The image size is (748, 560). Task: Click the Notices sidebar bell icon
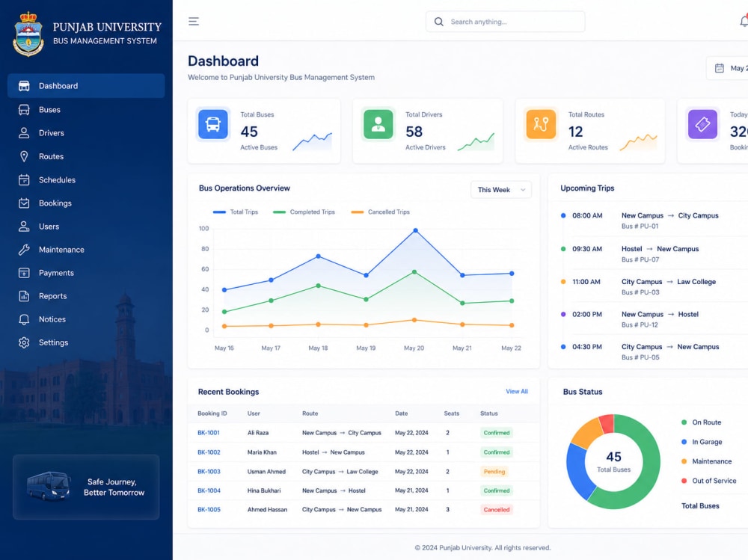tap(24, 319)
